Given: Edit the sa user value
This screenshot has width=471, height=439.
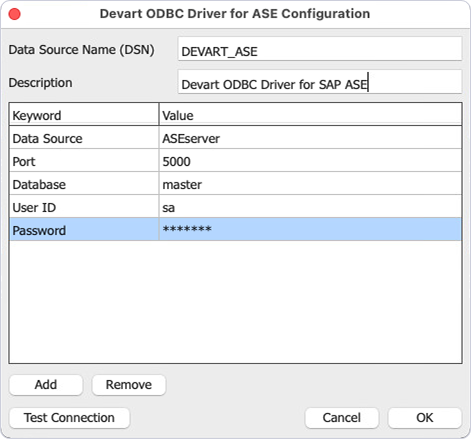Looking at the screenshot, I should pyautogui.click(x=310, y=207).
